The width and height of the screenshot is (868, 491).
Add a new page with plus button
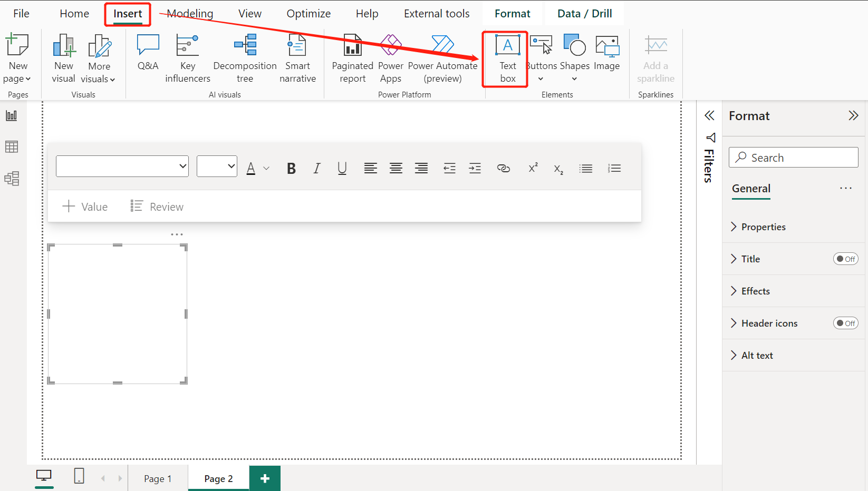pos(265,478)
